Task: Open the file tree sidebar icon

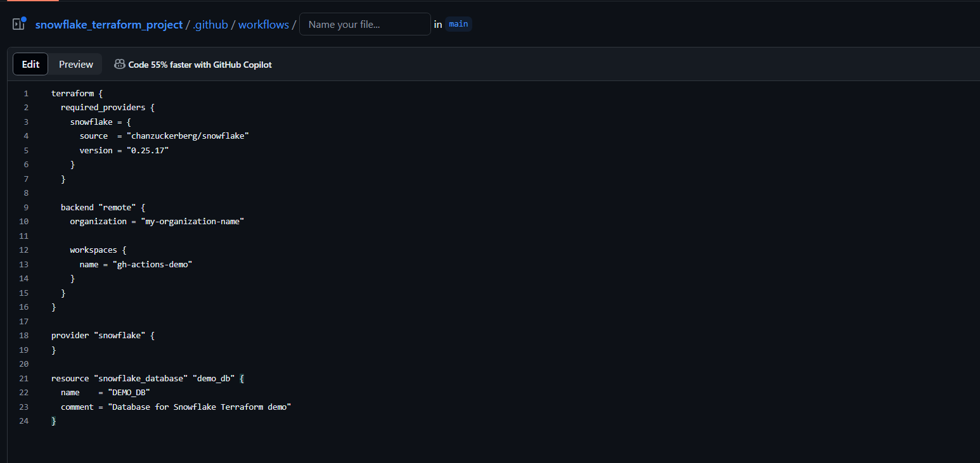Action: click(x=18, y=23)
